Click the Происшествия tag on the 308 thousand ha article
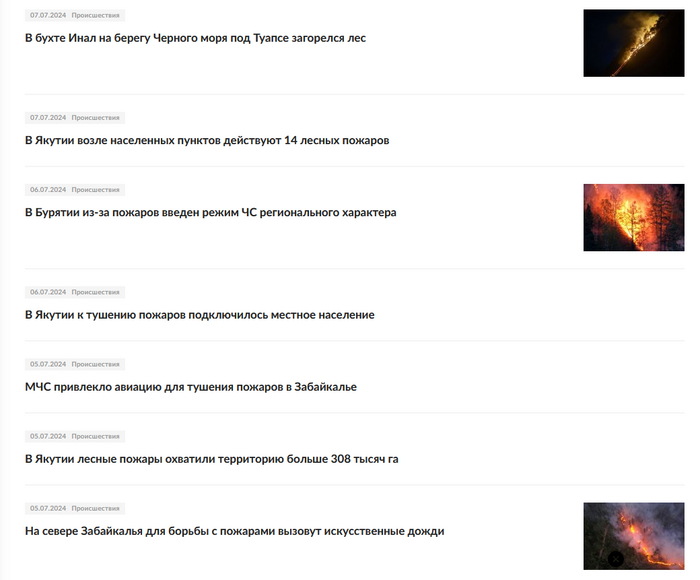The height and width of the screenshot is (580, 700). coord(96,436)
